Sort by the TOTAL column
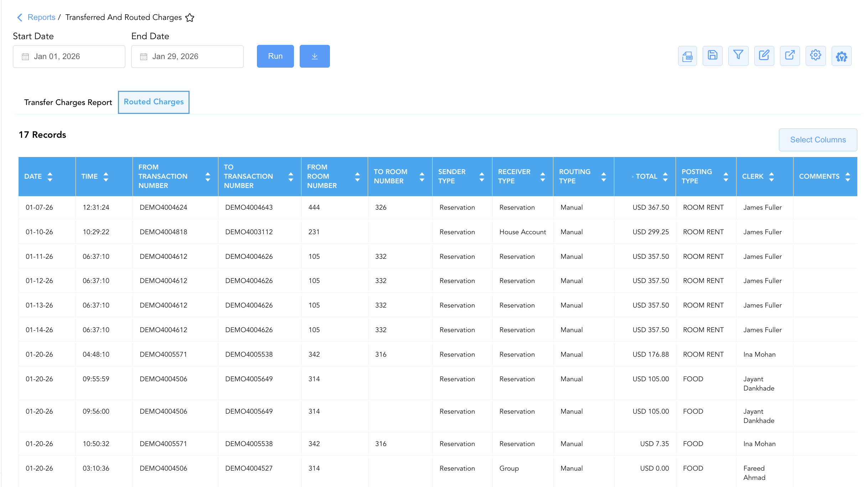 (665, 177)
